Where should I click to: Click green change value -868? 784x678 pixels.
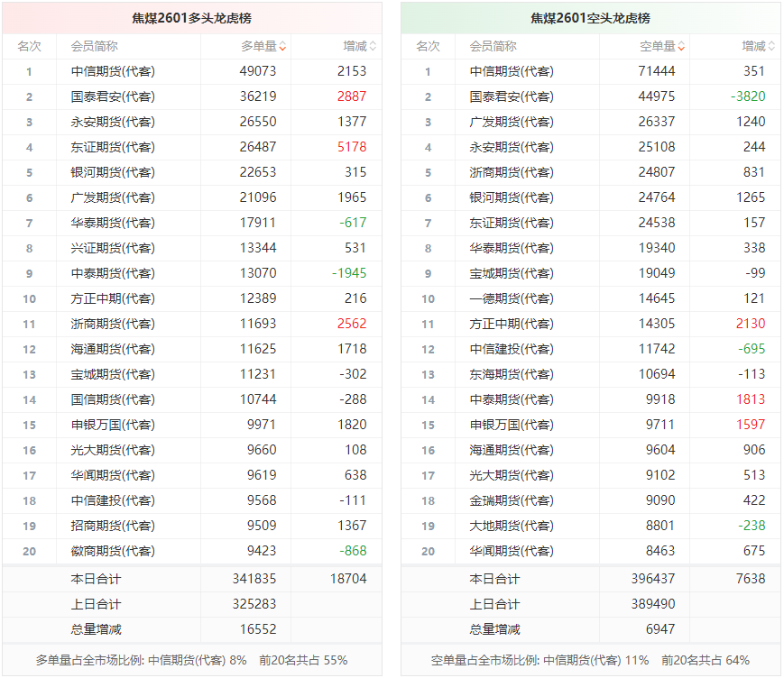coord(353,551)
